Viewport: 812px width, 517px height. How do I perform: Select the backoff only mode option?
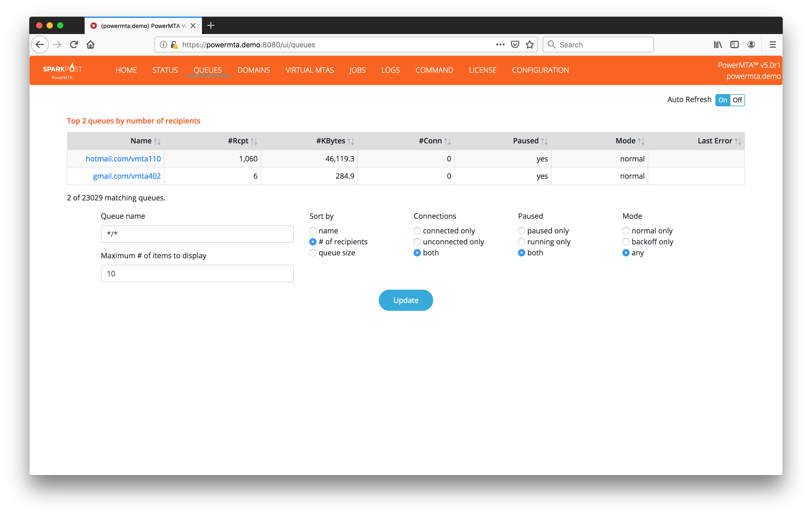point(626,242)
